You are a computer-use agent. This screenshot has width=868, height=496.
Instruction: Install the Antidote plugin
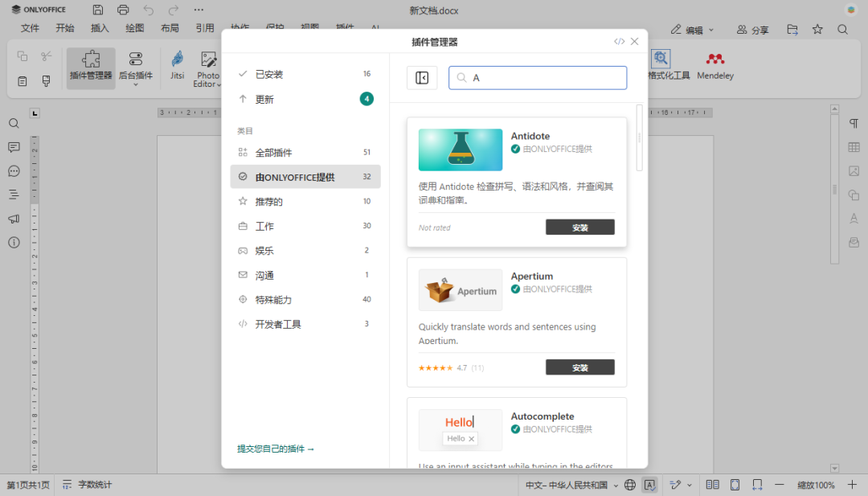pyautogui.click(x=579, y=227)
